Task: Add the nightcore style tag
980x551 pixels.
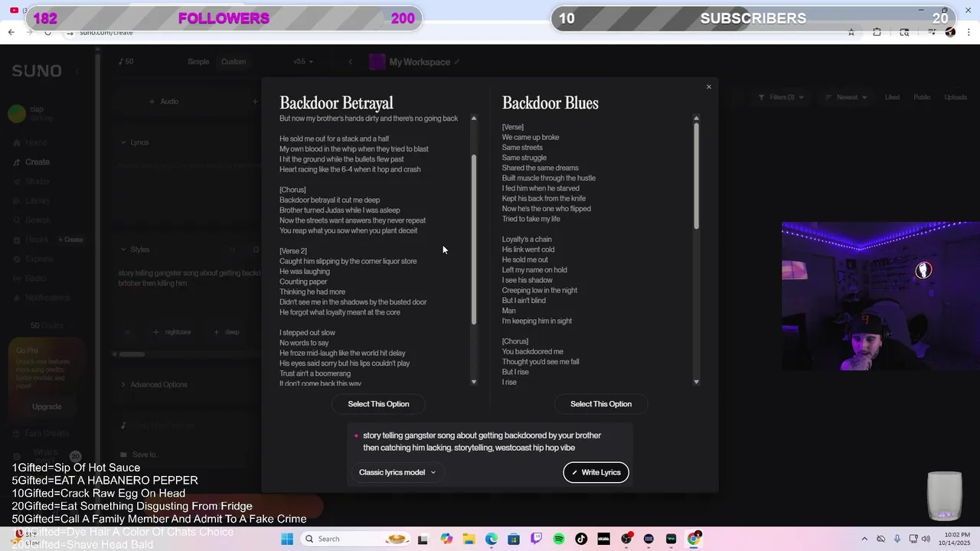Action: tap(173, 332)
